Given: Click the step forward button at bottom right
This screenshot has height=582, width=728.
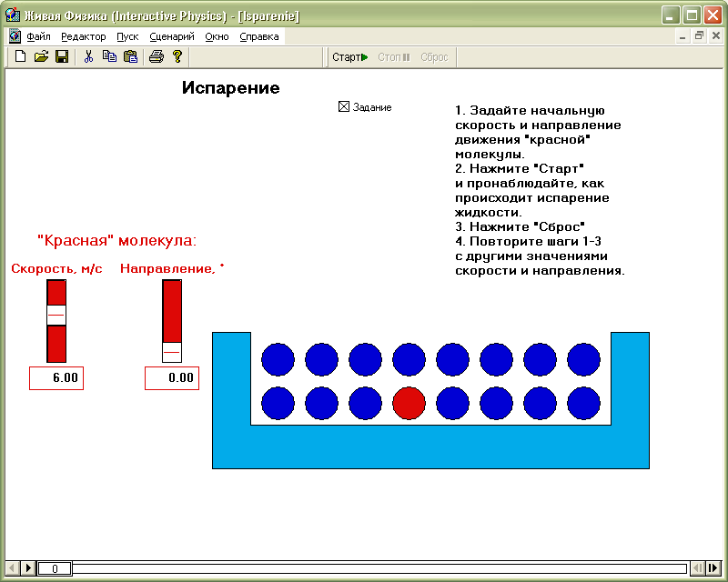Looking at the screenshot, I should pyautogui.click(x=713, y=567).
